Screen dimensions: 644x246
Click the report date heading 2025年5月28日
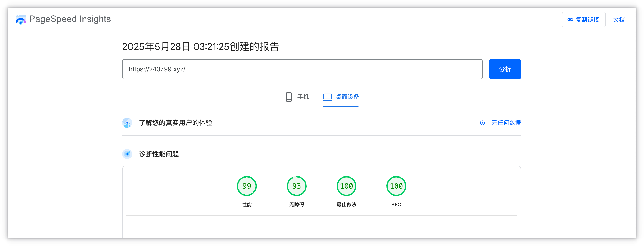(200, 47)
